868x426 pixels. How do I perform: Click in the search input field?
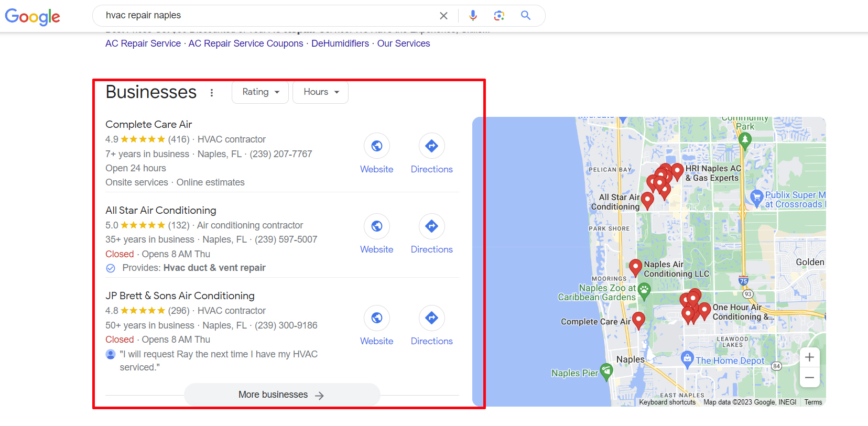tap(267, 16)
